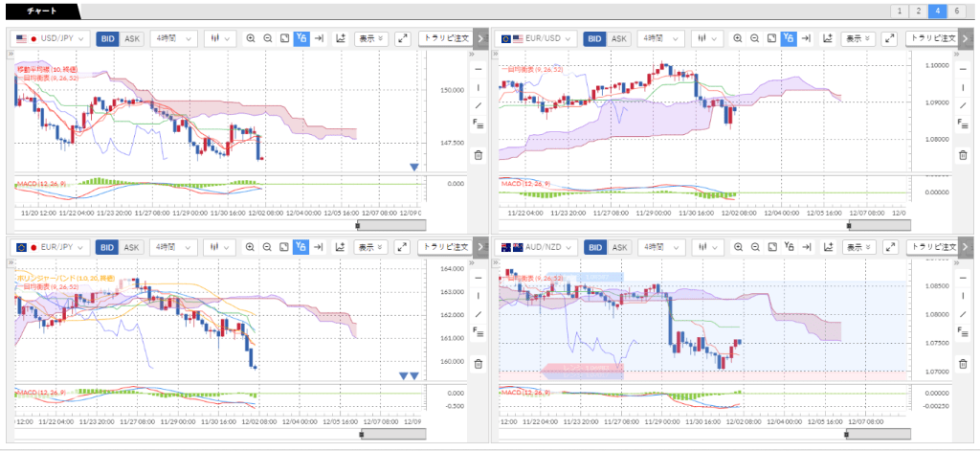Screen dimensions: 980x452
Task: Open the 表示 menu on EUR/JPY chart
Action: click(x=371, y=247)
